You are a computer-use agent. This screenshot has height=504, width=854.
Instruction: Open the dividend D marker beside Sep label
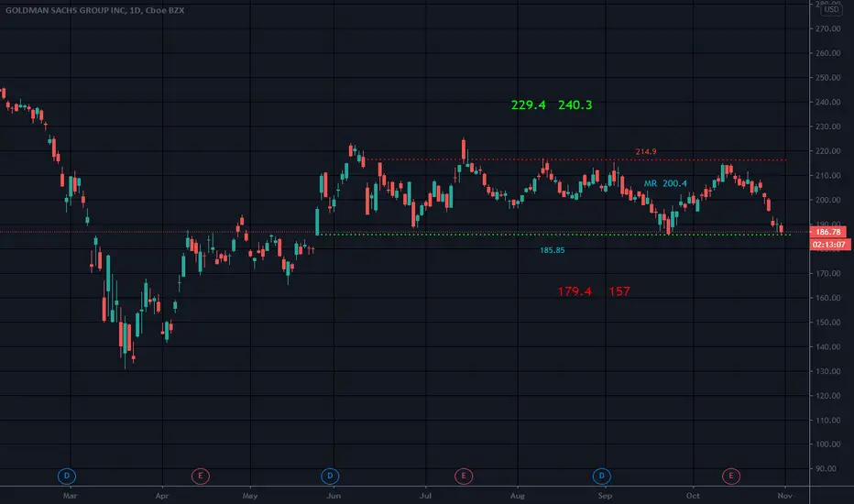tap(602, 477)
